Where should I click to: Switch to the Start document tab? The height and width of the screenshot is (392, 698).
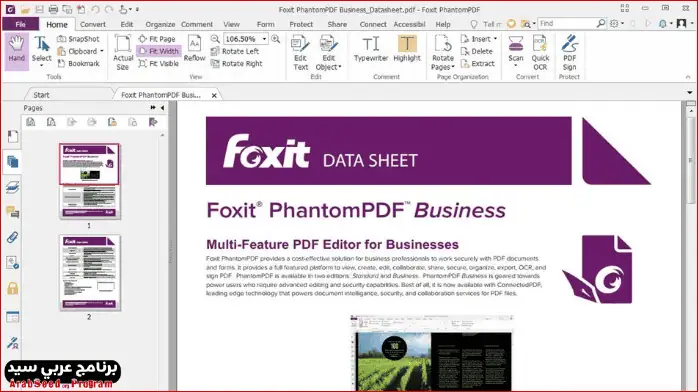pyautogui.click(x=41, y=95)
